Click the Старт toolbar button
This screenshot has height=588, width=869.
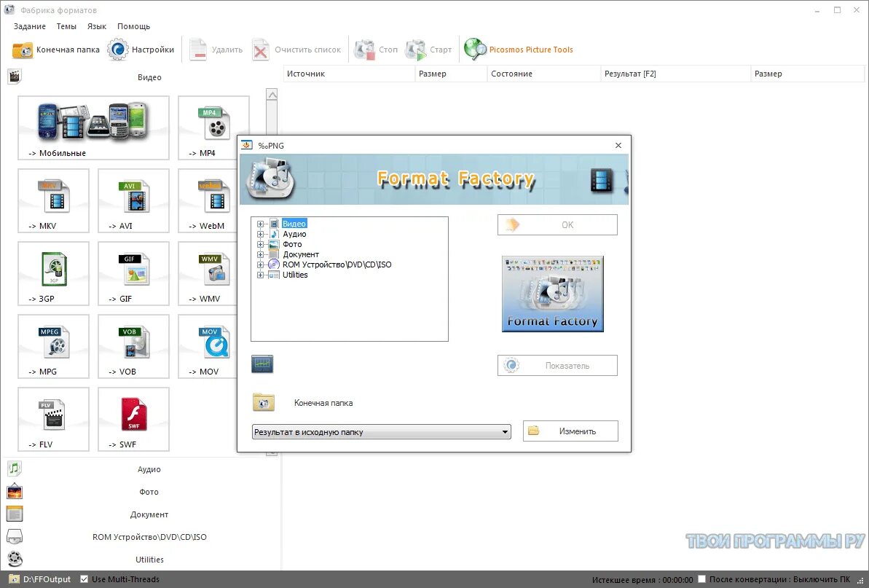point(428,50)
